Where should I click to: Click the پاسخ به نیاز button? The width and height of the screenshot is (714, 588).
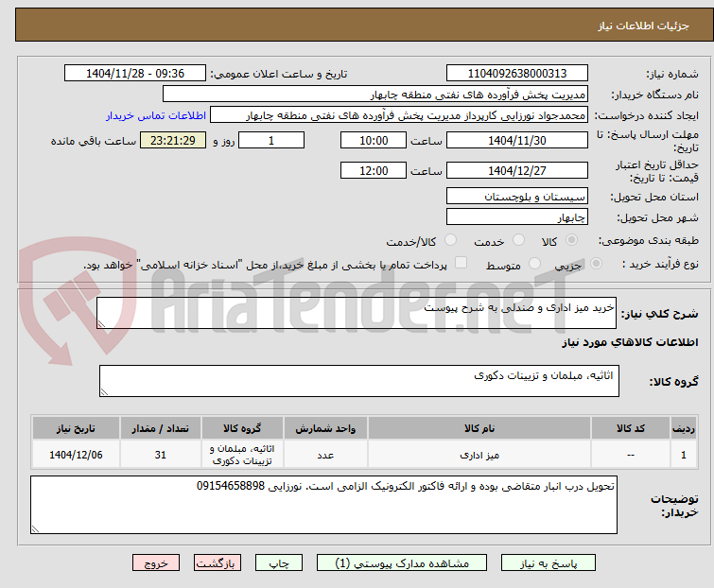coord(549,563)
